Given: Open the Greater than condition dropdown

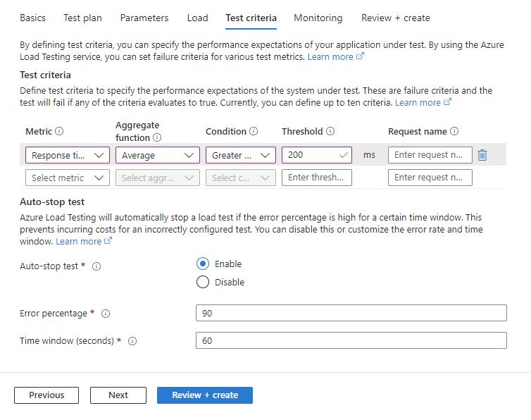Looking at the screenshot, I should click(x=241, y=155).
